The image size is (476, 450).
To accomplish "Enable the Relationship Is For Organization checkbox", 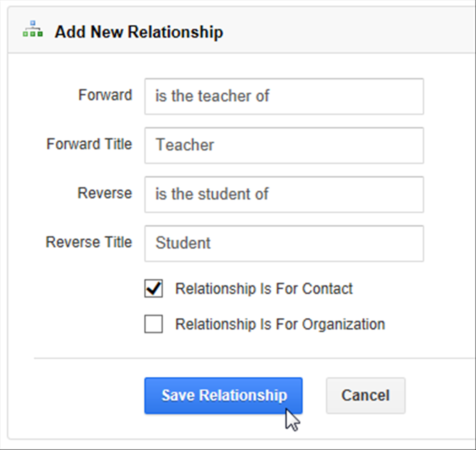I will pos(153,324).
